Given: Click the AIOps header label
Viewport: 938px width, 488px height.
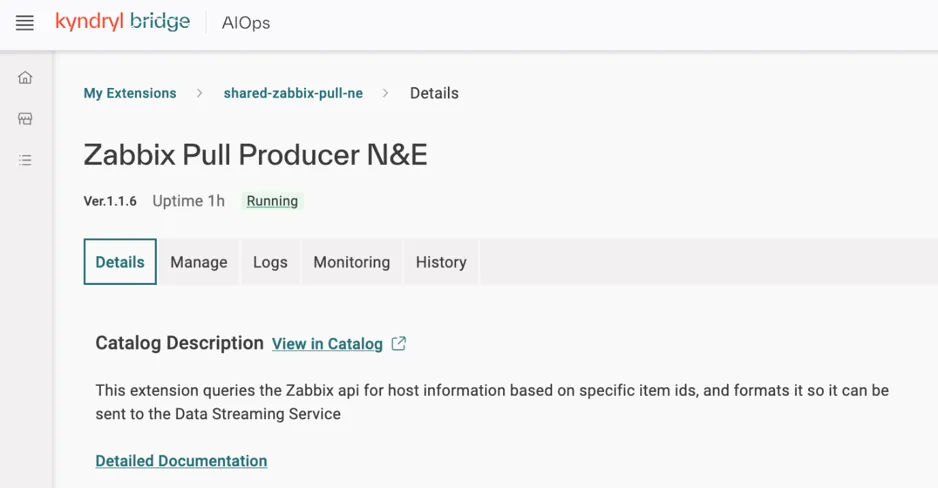Looking at the screenshot, I should tap(246, 23).
